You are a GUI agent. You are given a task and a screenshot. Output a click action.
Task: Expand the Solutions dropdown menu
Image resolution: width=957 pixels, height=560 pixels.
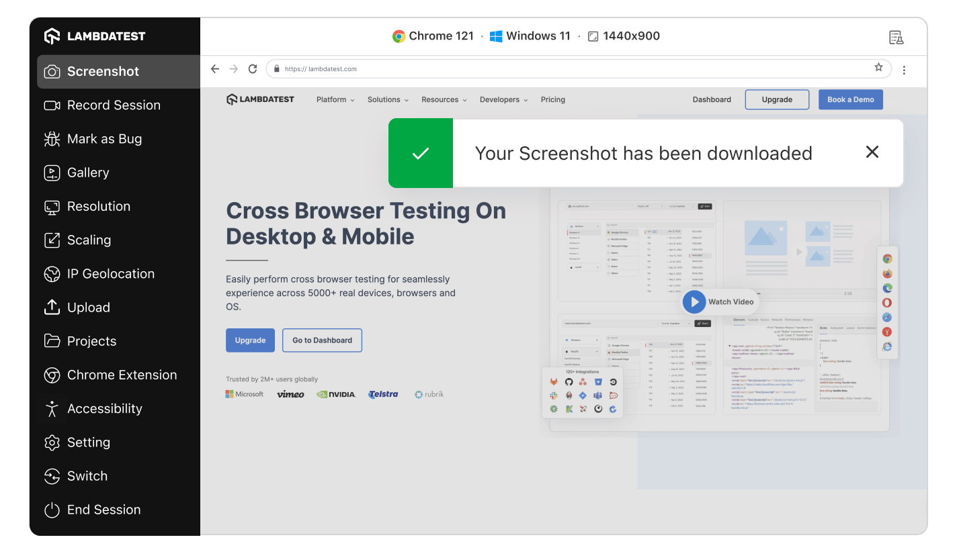pos(388,99)
